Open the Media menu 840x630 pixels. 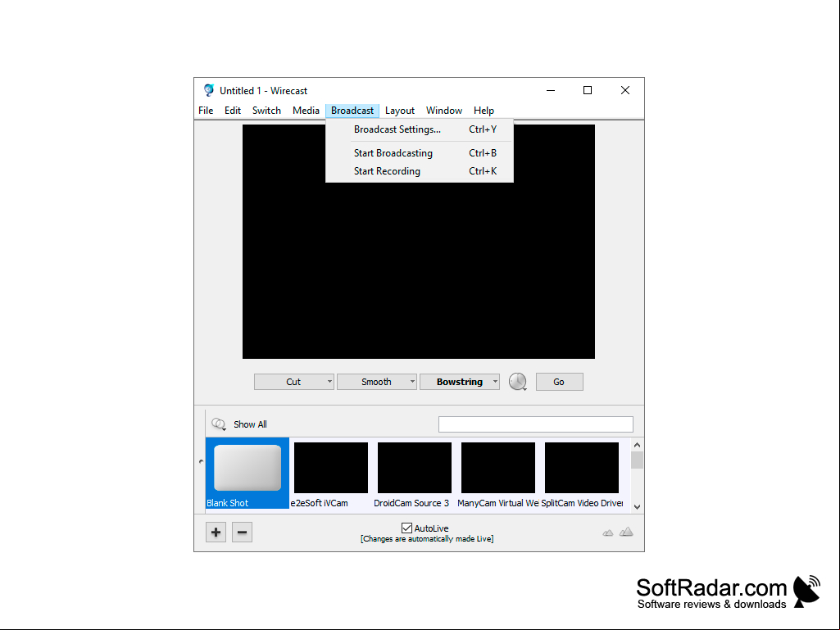306,111
